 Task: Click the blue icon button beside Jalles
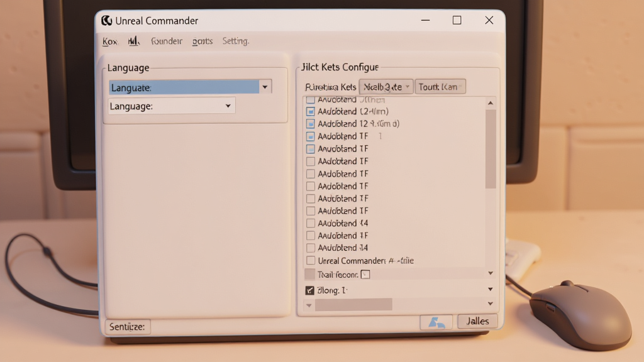tap(436, 322)
